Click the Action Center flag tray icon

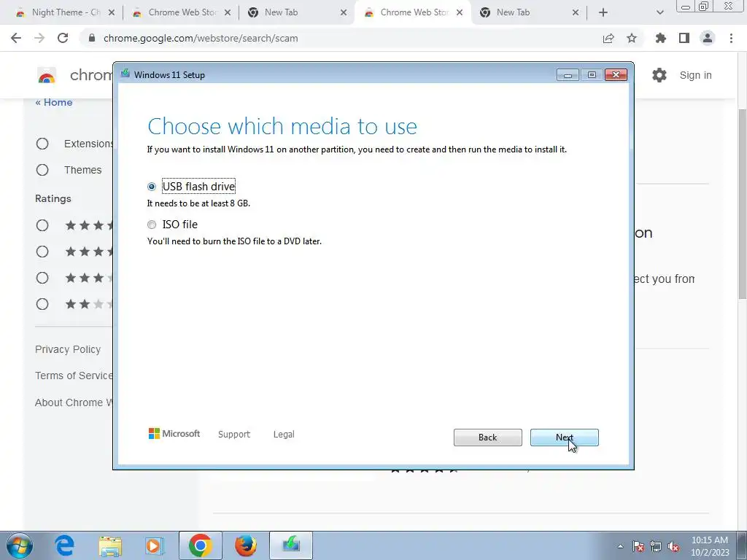tap(638, 546)
